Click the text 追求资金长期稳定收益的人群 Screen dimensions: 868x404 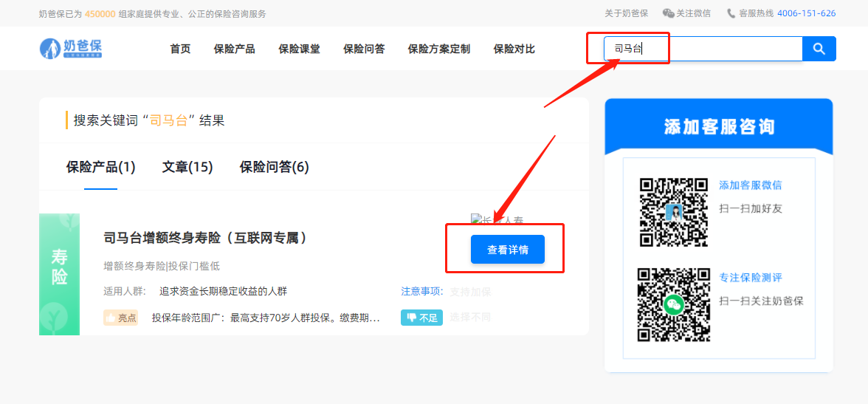pos(223,292)
